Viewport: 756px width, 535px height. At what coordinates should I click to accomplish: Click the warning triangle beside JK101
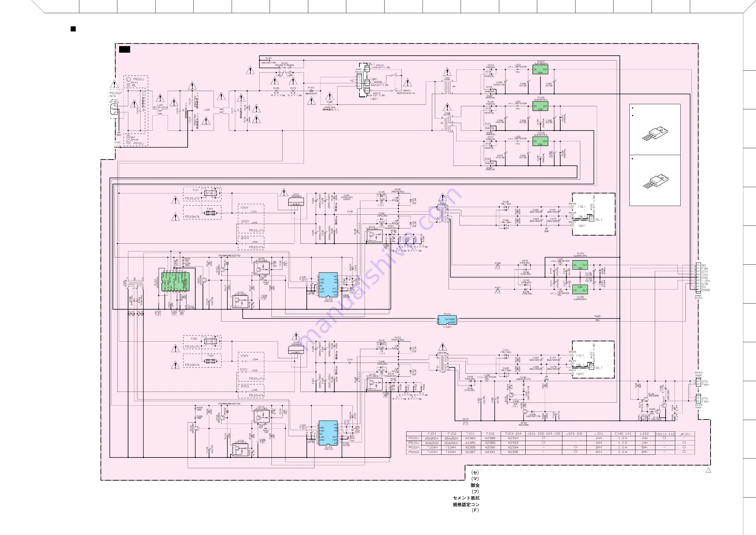[x=114, y=84]
